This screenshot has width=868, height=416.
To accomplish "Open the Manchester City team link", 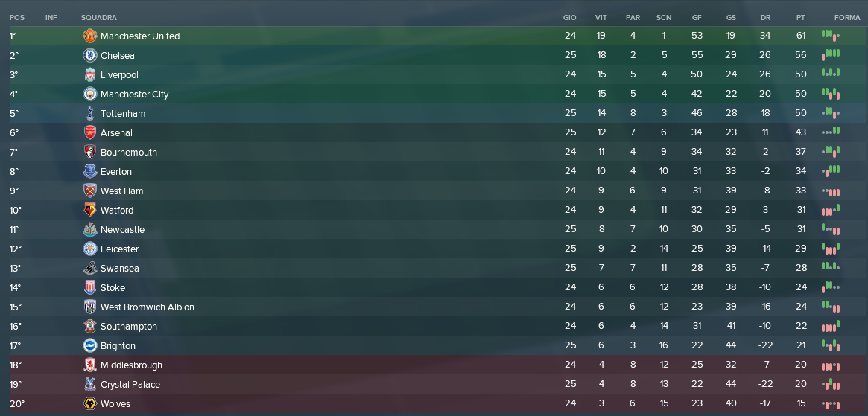I will [135, 95].
